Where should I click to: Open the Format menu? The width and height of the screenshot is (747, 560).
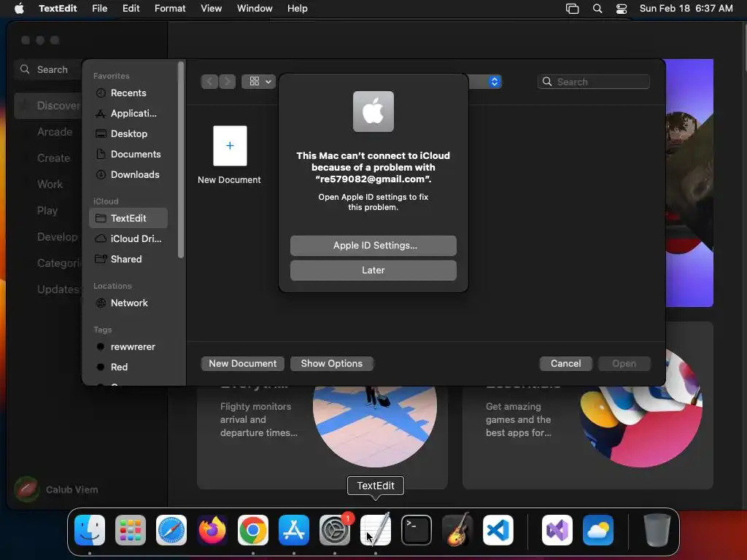tap(170, 9)
